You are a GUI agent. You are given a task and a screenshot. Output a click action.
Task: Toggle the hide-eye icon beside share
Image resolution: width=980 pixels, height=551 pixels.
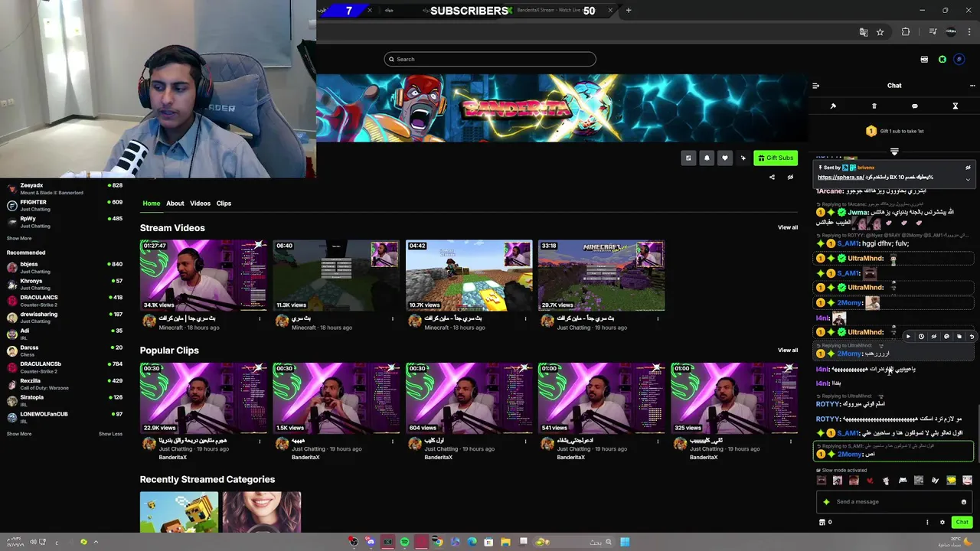pyautogui.click(x=791, y=178)
